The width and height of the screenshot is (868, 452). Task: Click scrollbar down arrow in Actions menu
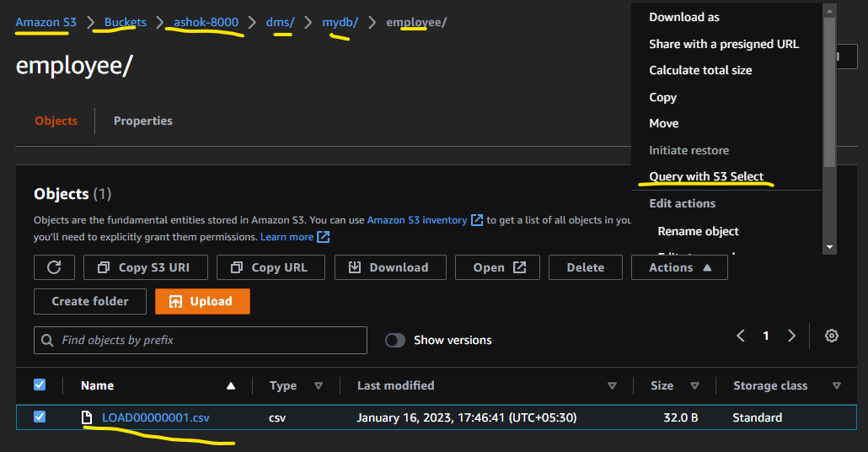(x=829, y=247)
